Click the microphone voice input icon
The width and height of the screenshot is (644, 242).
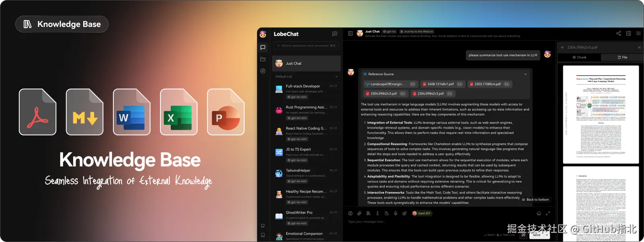click(396, 213)
